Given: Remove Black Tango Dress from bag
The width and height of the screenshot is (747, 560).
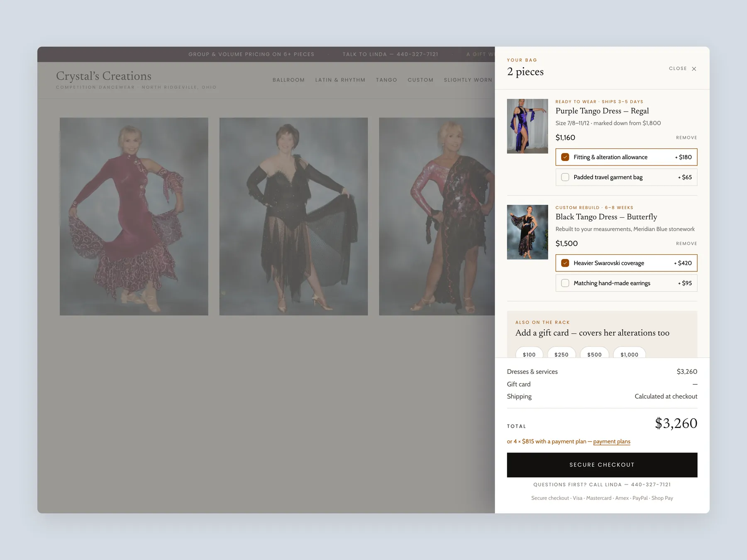Looking at the screenshot, I should coord(686,243).
